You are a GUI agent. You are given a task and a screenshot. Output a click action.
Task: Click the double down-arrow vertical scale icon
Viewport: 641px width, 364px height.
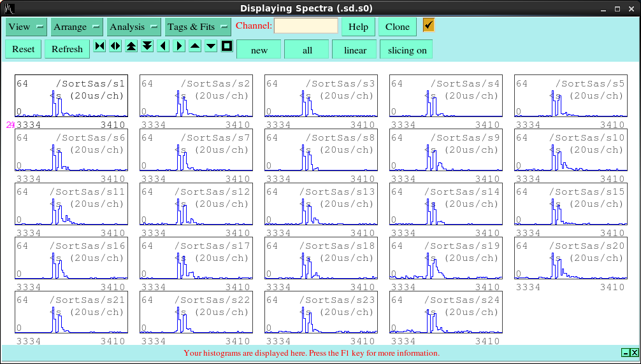(x=147, y=46)
